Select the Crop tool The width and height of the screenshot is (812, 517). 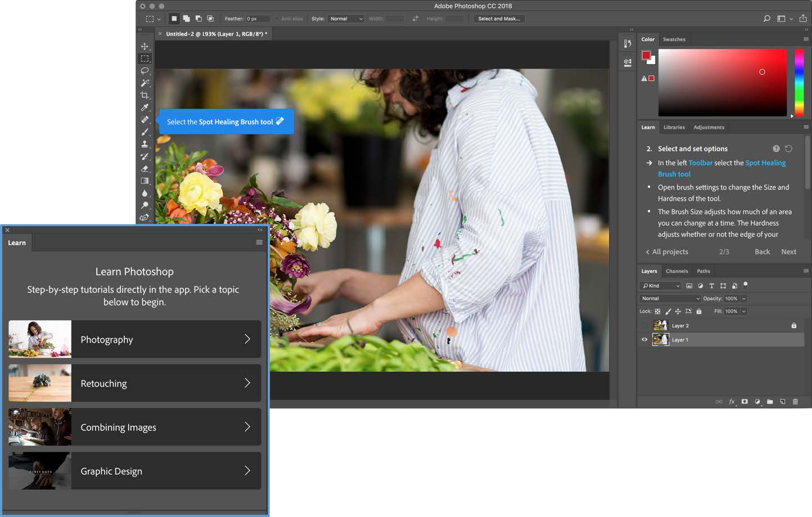(x=145, y=95)
